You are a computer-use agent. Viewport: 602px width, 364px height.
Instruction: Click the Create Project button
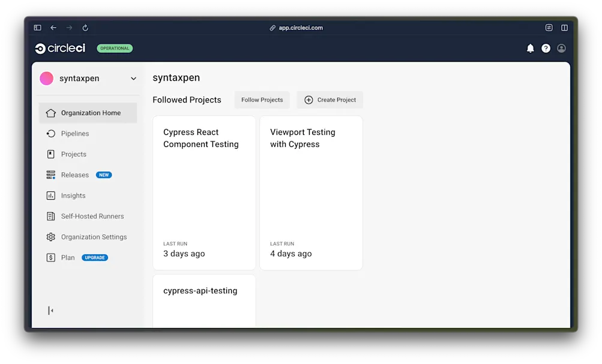pyautogui.click(x=329, y=100)
